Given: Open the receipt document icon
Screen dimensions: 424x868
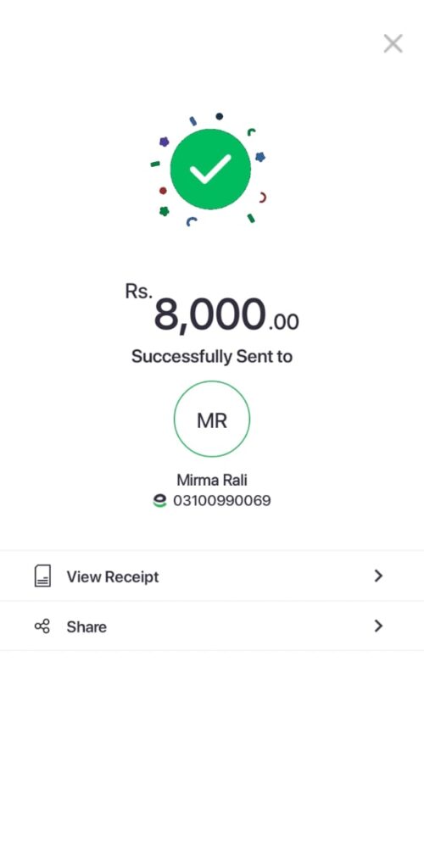Looking at the screenshot, I should (x=42, y=576).
